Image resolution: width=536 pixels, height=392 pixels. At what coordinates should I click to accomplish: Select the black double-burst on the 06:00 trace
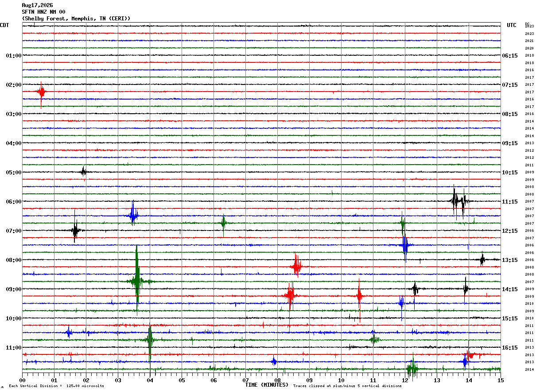[458, 201]
